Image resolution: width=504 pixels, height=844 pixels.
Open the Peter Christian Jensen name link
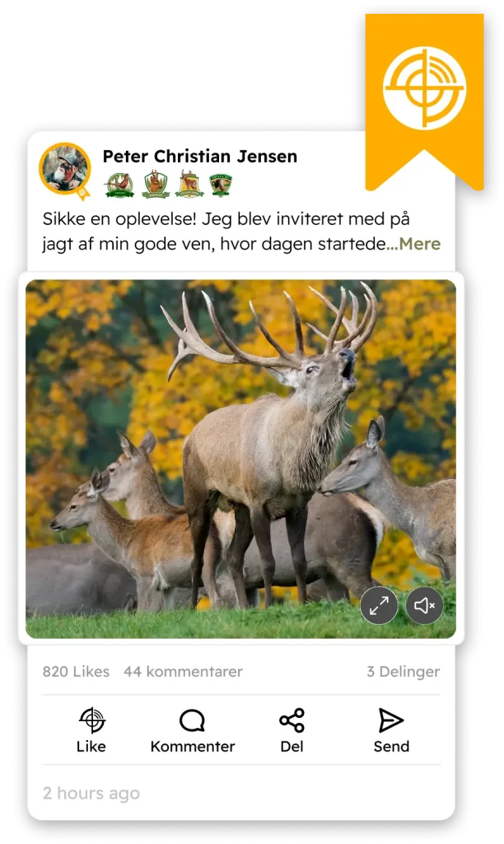200,156
